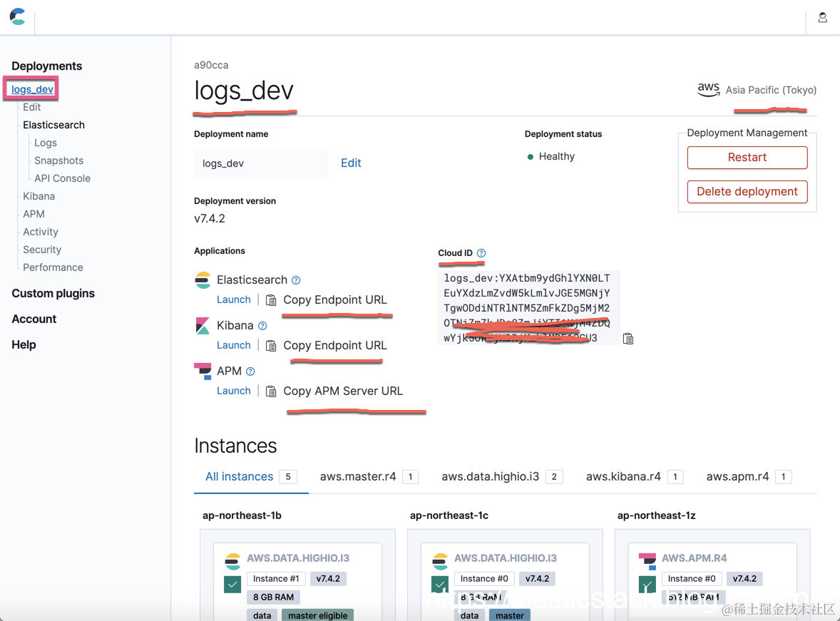Select Edit under logs_dev in sidebar
840x621 pixels.
coord(31,107)
